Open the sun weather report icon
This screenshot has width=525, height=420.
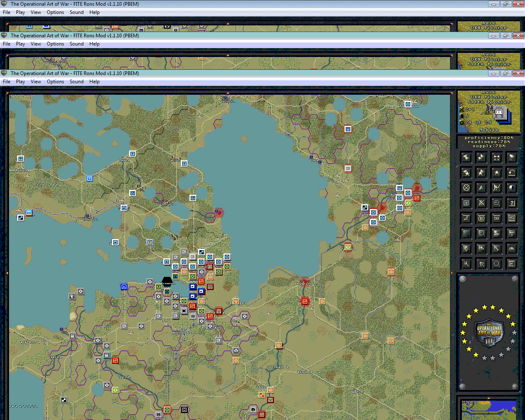[x=496, y=233]
